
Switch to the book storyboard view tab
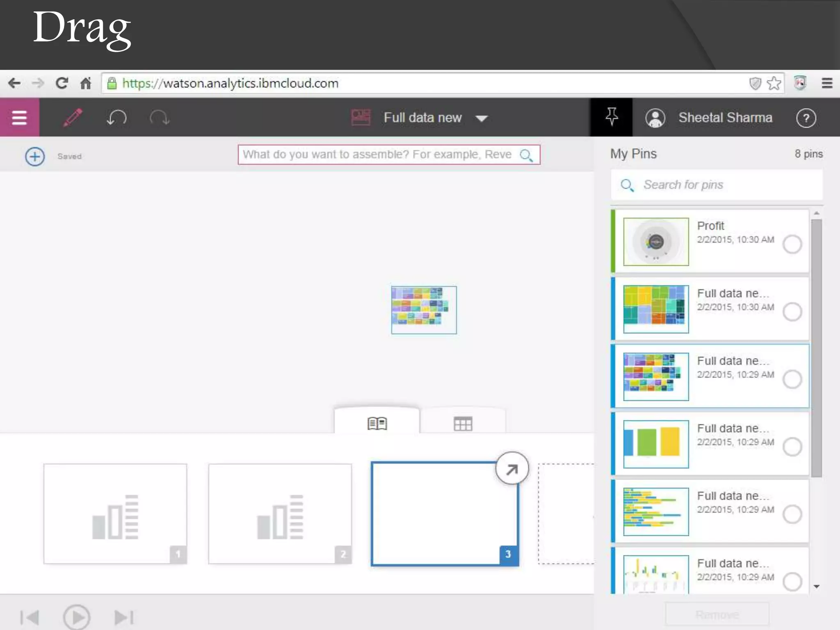(x=377, y=423)
